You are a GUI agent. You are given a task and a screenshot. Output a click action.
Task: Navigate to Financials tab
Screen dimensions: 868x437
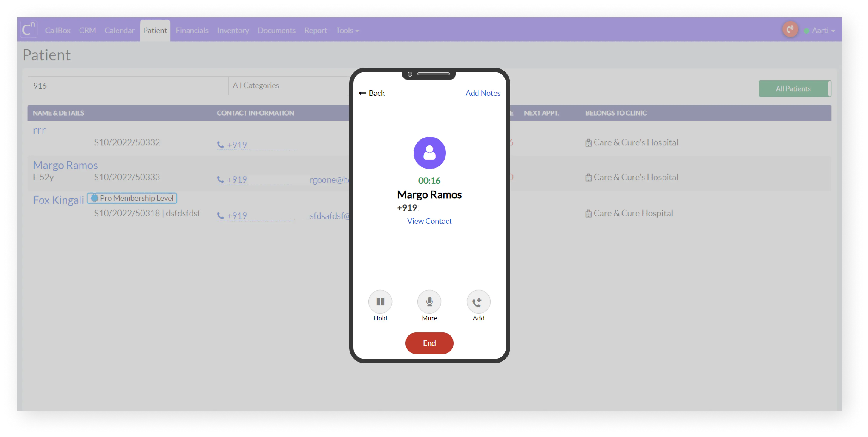[x=192, y=30]
